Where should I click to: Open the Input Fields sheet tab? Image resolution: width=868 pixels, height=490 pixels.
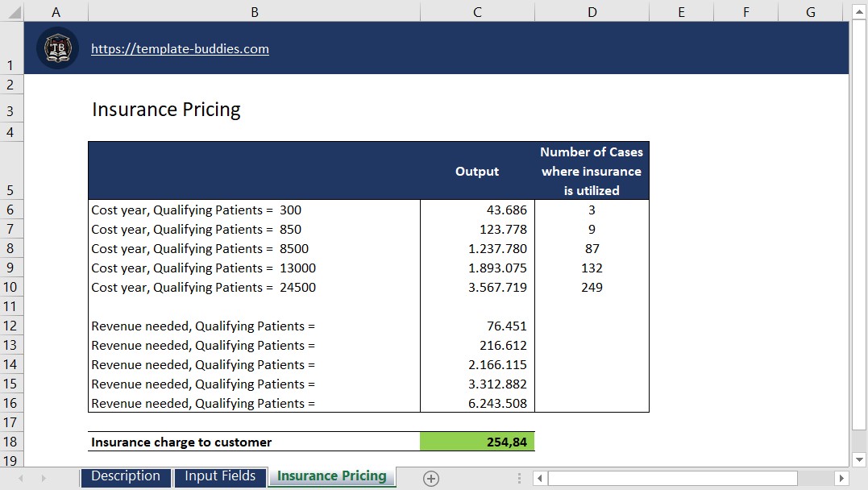220,476
